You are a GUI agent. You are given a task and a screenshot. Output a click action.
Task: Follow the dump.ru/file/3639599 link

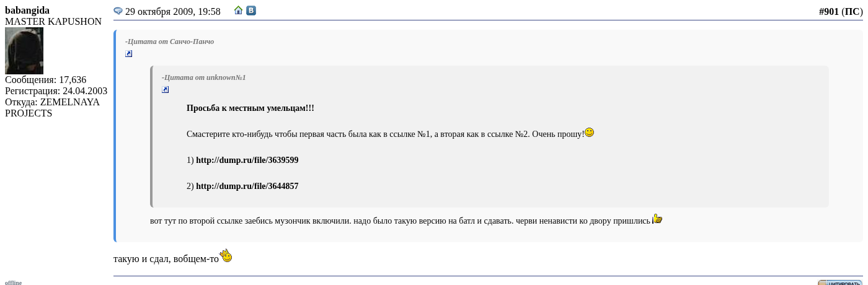pyautogui.click(x=247, y=160)
